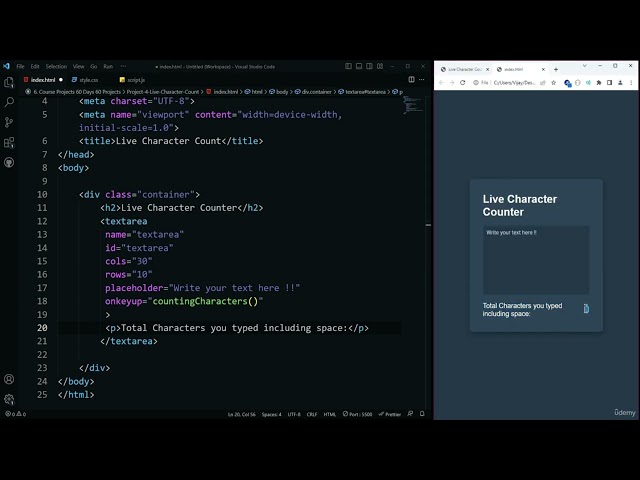Open the Chrome profile avatar
The image size is (640, 480).
[x=620, y=82]
